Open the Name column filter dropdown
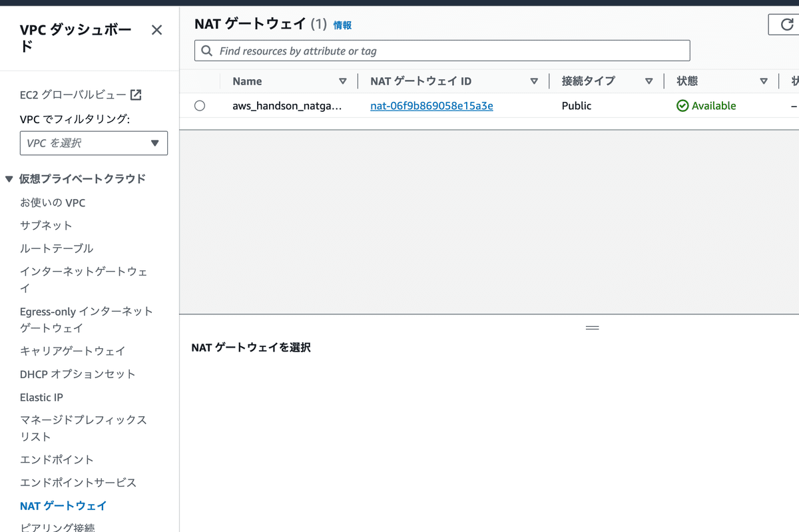The height and width of the screenshot is (532, 799). coord(344,81)
